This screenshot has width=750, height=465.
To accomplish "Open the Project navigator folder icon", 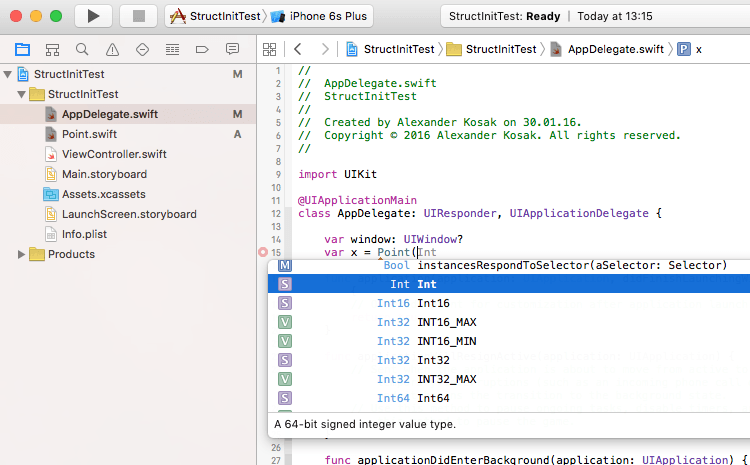I will click(22, 49).
